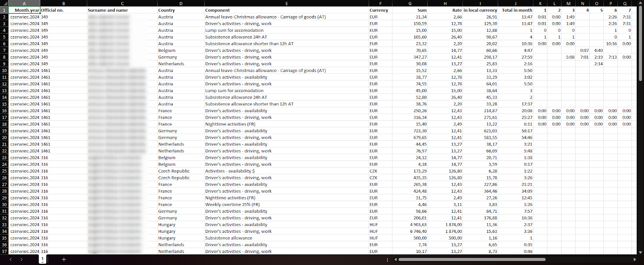Select column C header

(x=122, y=3)
